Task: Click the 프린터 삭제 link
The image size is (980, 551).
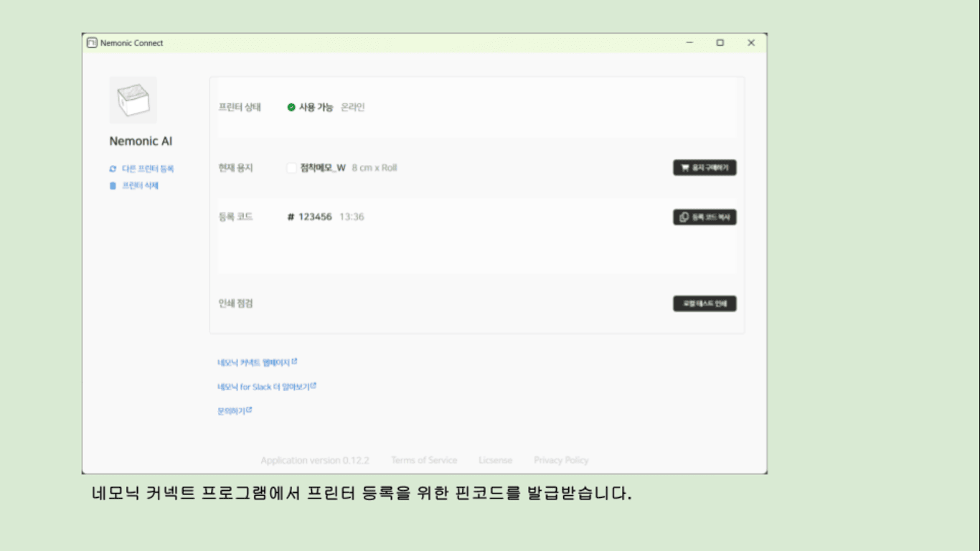Action: pyautogui.click(x=133, y=186)
